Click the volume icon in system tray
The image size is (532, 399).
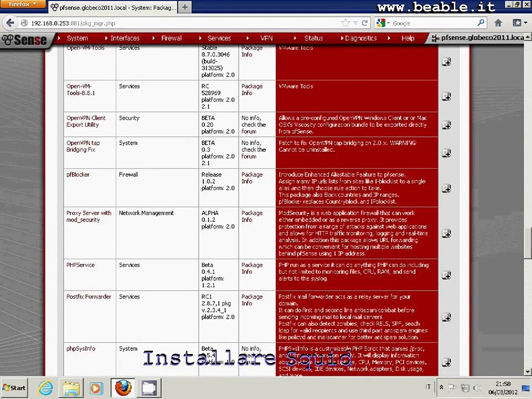point(477,387)
